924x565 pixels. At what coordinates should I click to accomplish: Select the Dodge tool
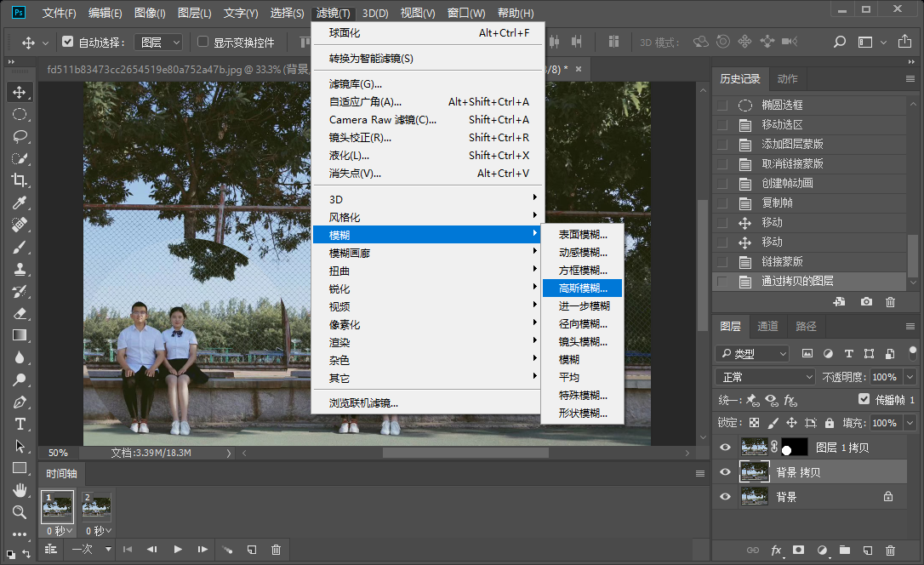[x=20, y=380]
